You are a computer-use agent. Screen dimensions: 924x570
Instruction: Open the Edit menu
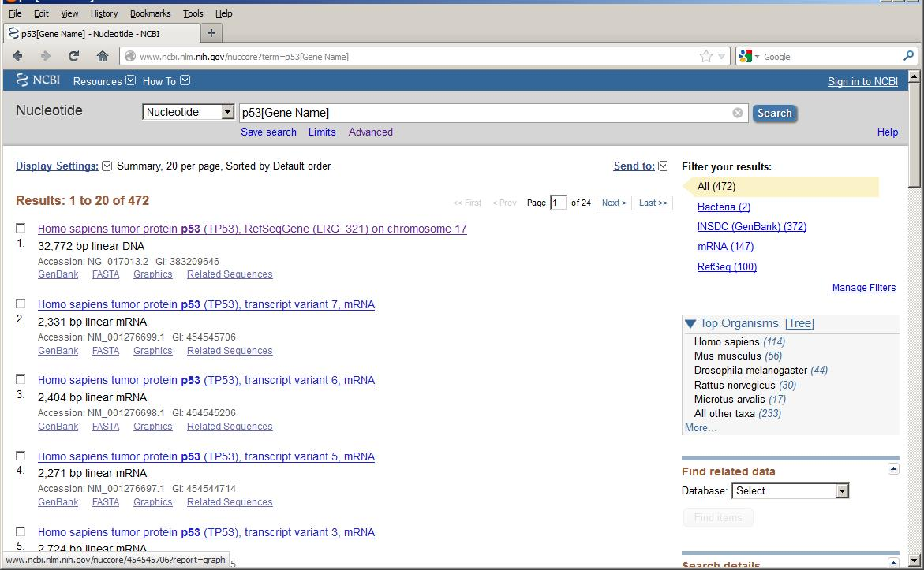click(41, 13)
